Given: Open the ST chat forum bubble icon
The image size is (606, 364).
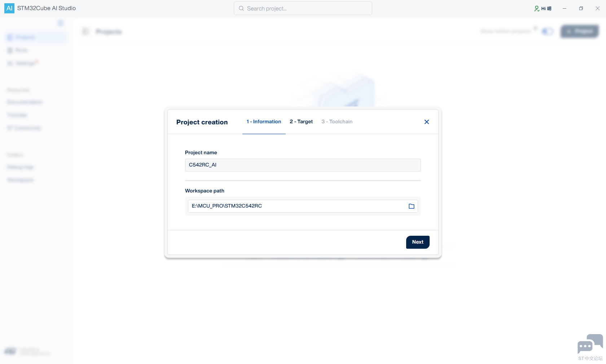Looking at the screenshot, I should point(590,344).
